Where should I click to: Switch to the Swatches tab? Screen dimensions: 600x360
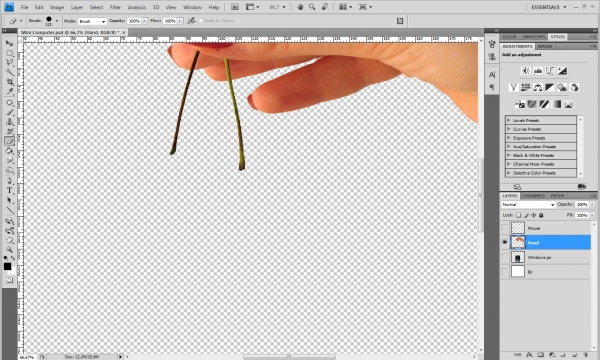pyautogui.click(x=533, y=37)
